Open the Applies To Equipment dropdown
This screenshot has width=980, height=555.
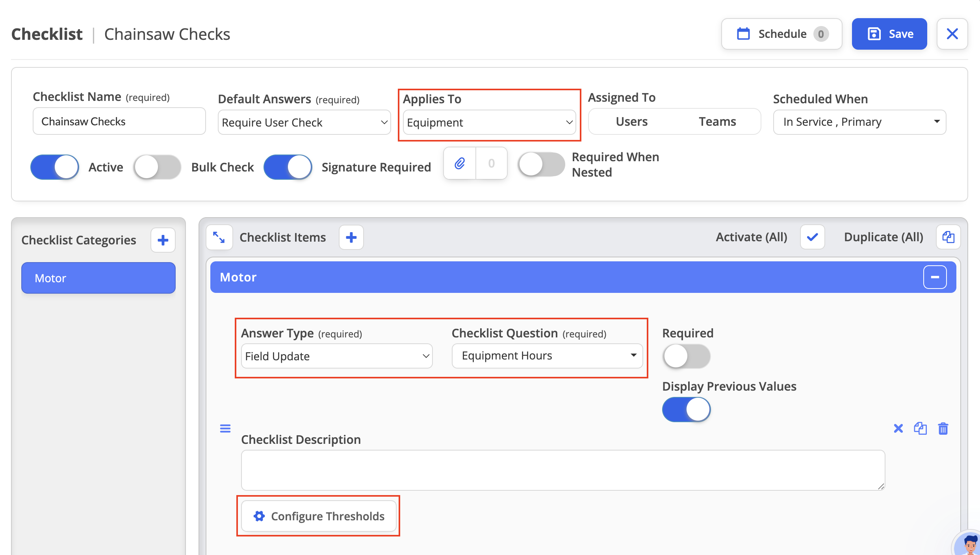489,123
